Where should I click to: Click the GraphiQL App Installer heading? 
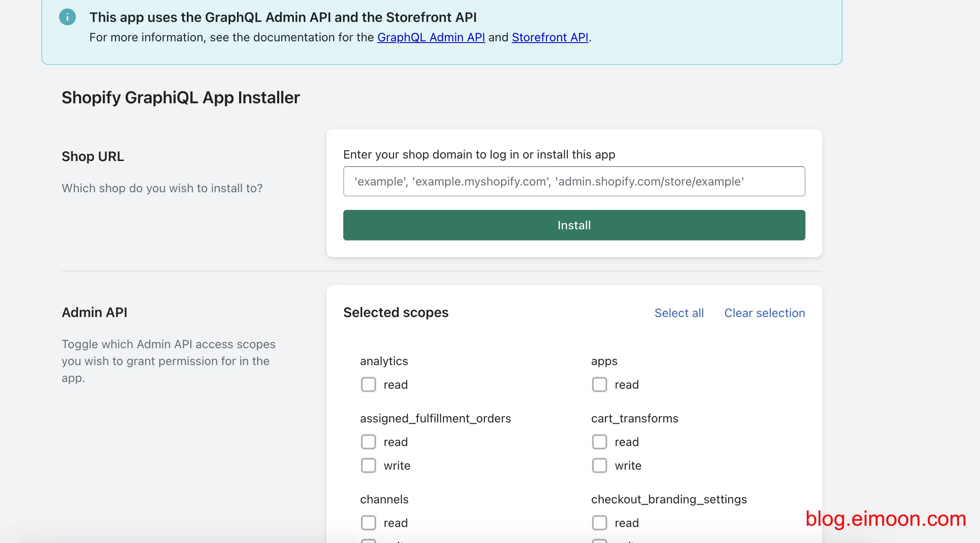[180, 97]
